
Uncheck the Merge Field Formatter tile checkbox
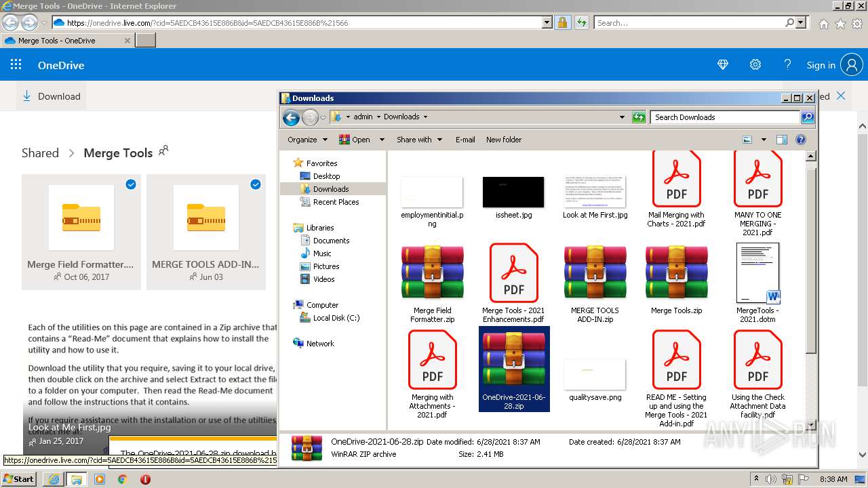pos(131,184)
